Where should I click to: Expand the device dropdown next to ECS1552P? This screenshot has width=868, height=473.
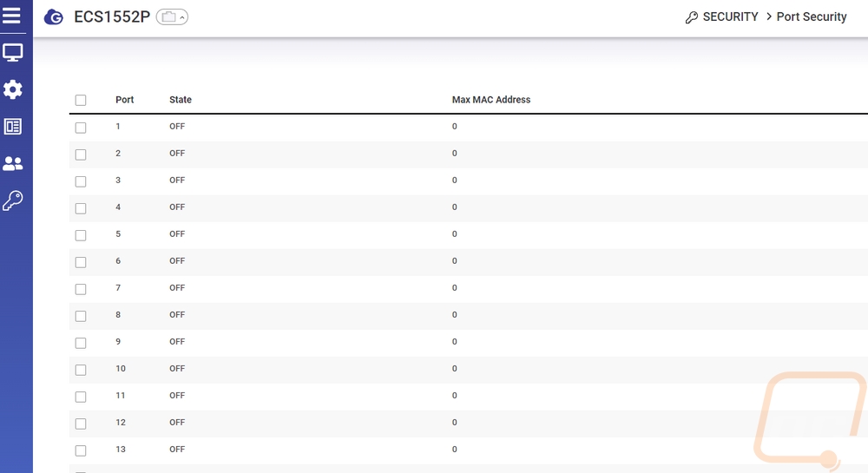[x=172, y=17]
